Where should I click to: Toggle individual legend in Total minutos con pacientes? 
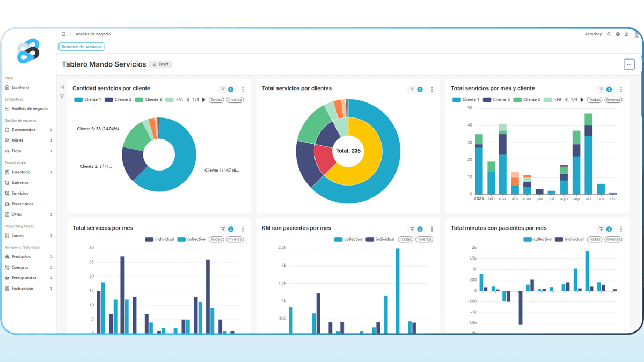point(569,239)
